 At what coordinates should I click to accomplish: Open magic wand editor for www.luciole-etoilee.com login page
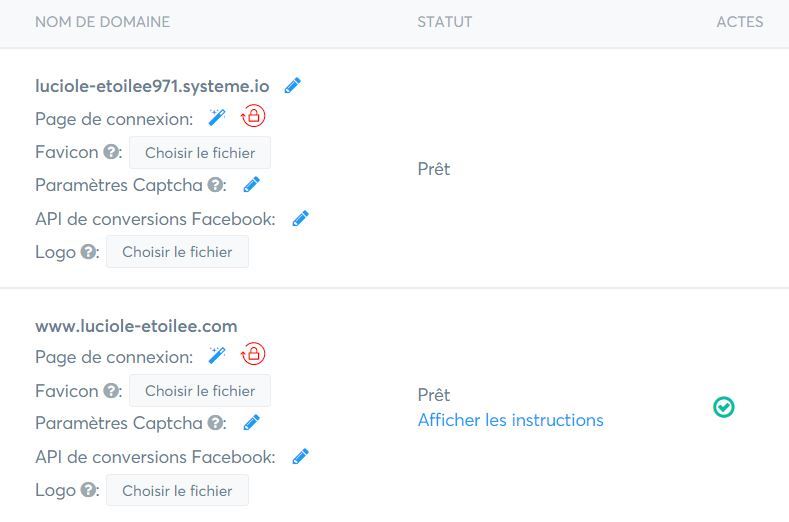click(x=217, y=355)
